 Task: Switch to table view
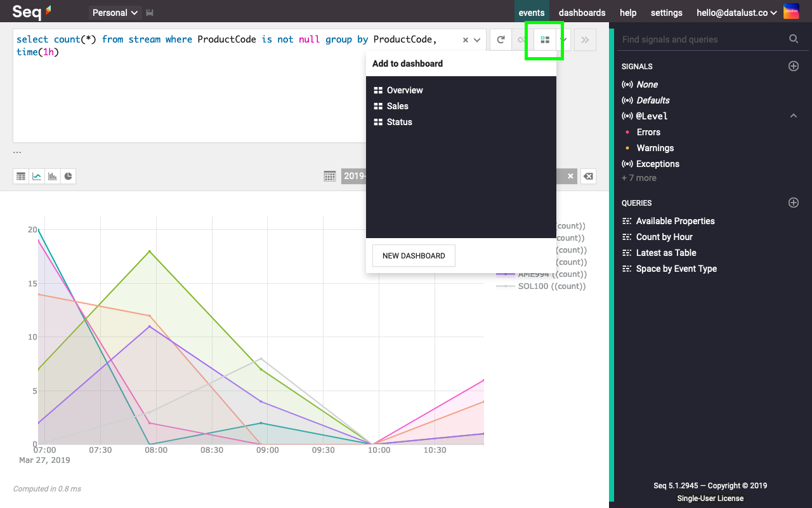click(21, 176)
